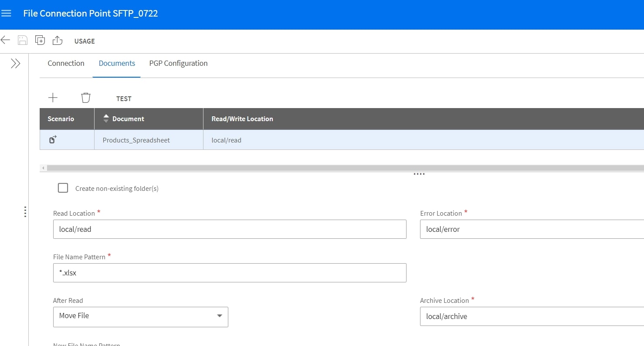Select the Products_Spreadsheet document cell

coord(149,140)
